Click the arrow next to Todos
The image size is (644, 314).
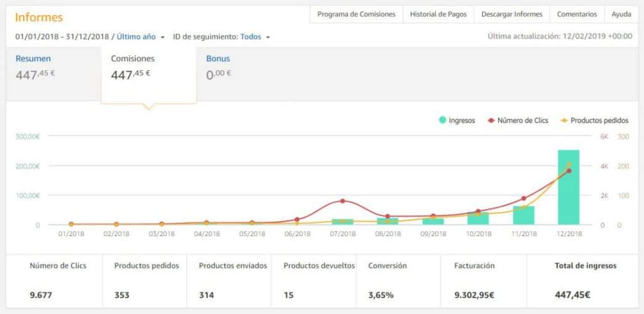coord(268,37)
